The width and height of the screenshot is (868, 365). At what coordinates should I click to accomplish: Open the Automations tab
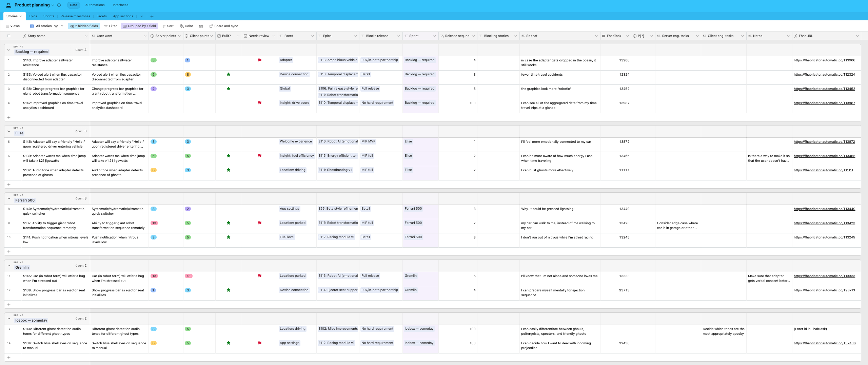click(x=95, y=5)
